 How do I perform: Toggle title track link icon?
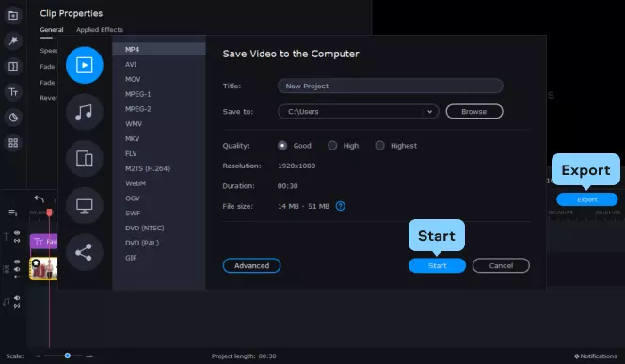(x=17, y=241)
